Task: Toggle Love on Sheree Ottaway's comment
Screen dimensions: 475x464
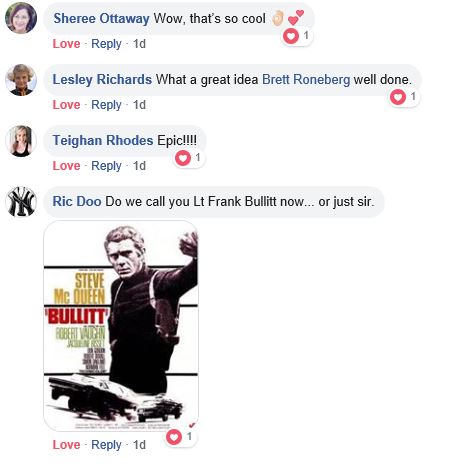Action: 66,44
